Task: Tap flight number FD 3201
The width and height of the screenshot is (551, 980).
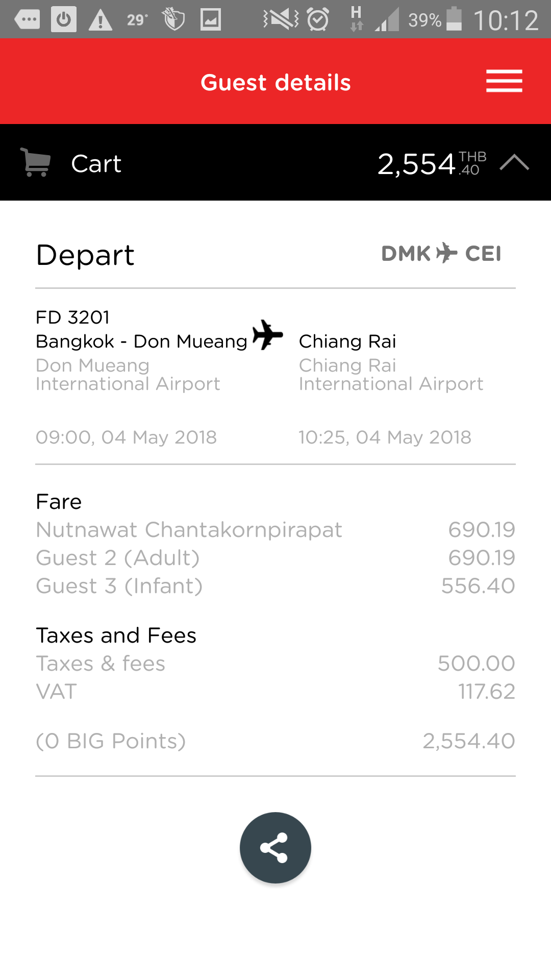Action: click(x=73, y=317)
